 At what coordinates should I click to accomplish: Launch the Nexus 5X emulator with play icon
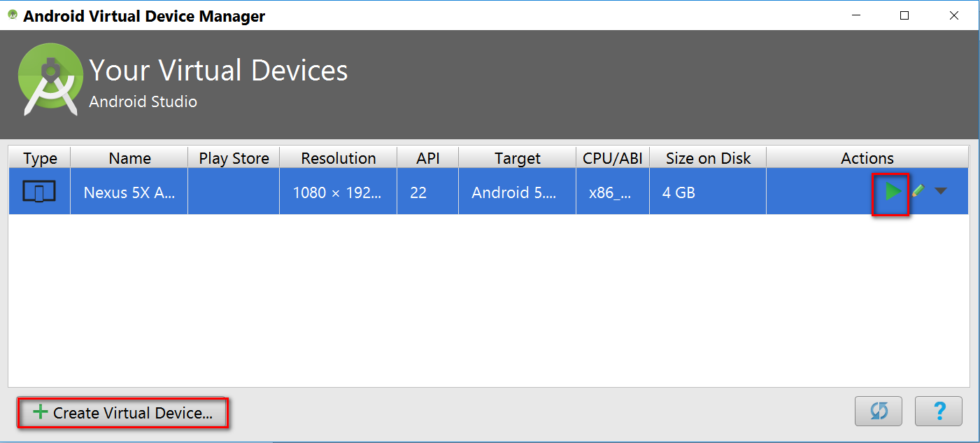click(892, 191)
